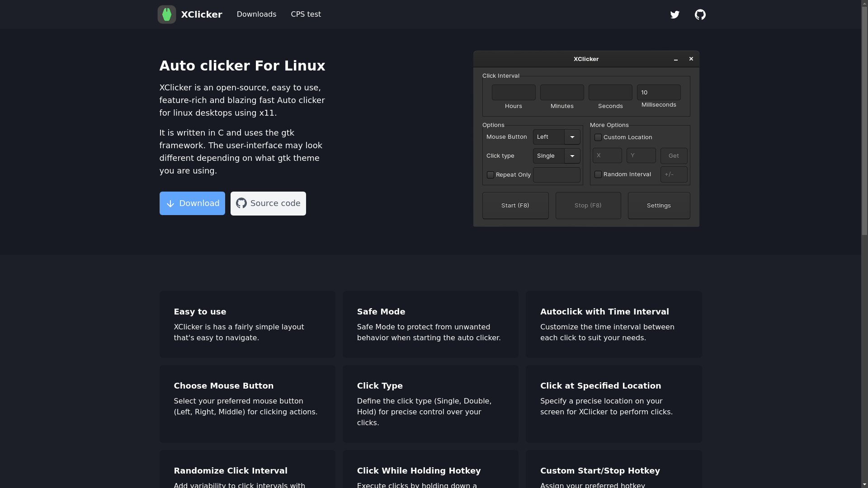Click the +/- random interval field
The image size is (868, 488).
[674, 174]
